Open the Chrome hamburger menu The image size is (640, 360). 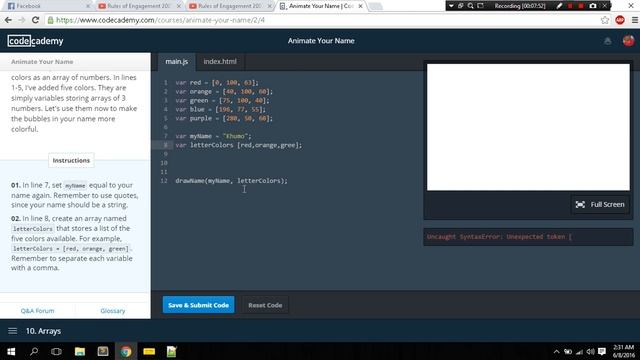(635, 20)
